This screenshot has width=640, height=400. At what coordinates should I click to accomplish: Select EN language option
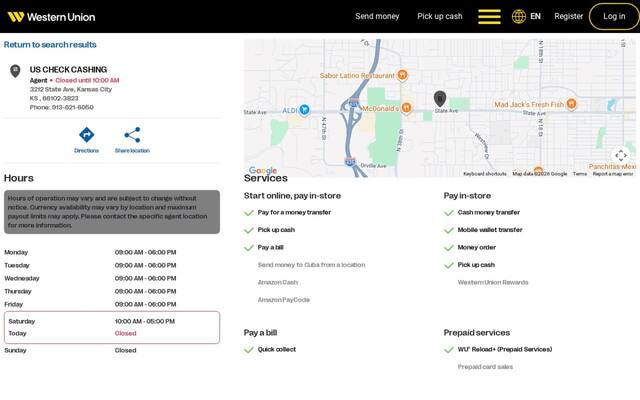point(535,16)
